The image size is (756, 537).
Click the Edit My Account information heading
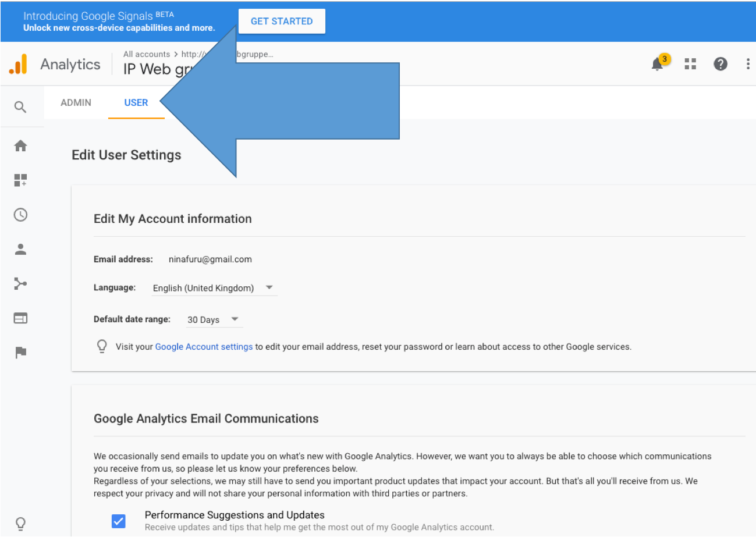coord(173,219)
